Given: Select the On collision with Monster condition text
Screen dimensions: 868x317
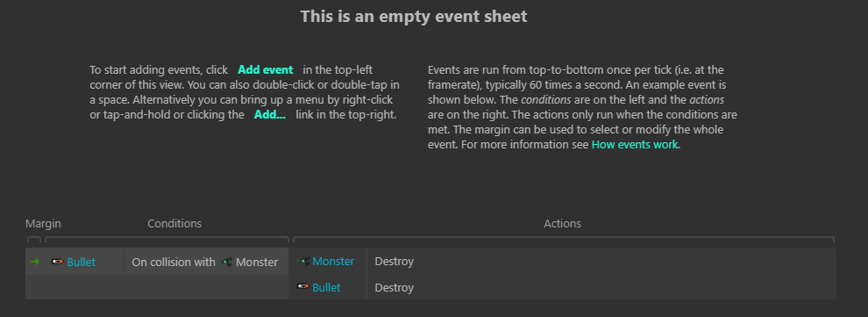Looking at the screenshot, I should pyautogui.click(x=205, y=263).
